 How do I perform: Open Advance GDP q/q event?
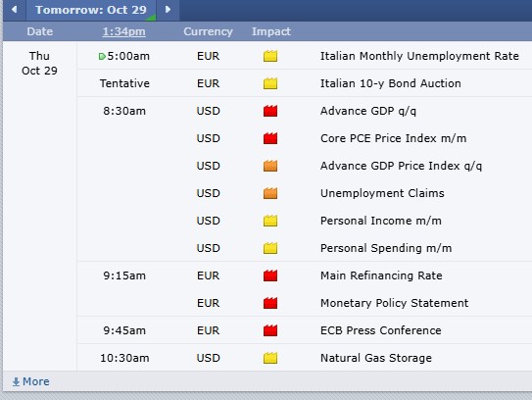[x=368, y=111]
